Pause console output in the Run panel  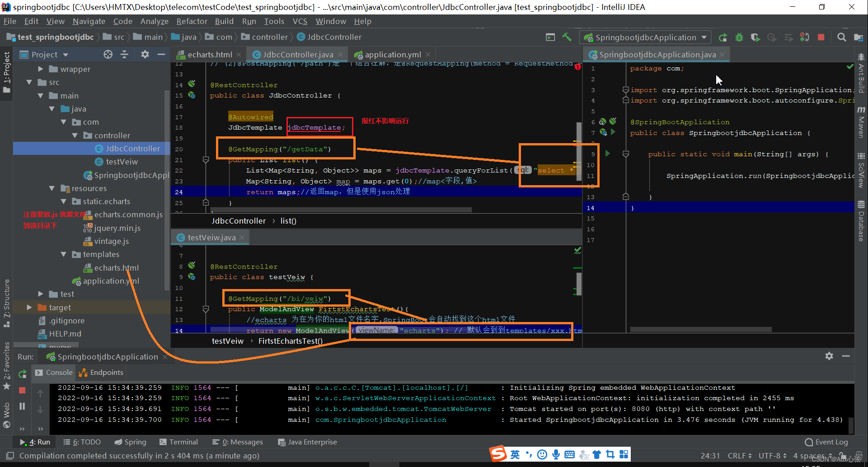click(x=22, y=406)
